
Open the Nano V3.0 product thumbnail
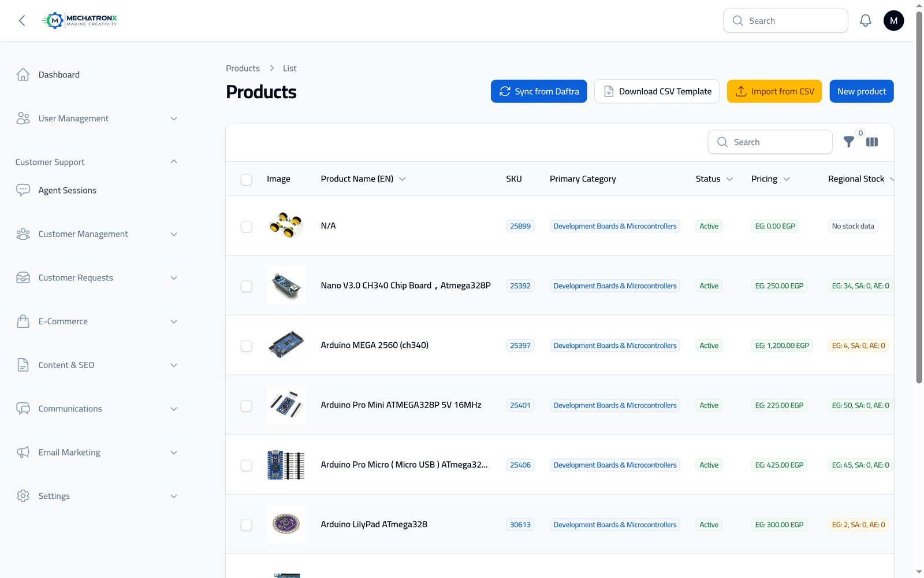(286, 286)
